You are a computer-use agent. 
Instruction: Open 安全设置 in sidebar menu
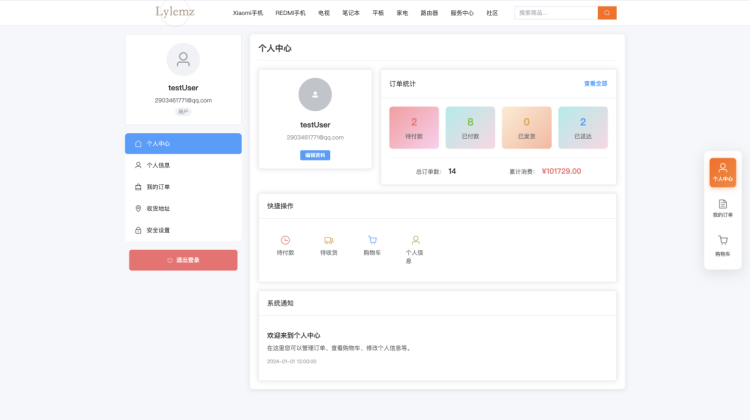[x=183, y=230]
